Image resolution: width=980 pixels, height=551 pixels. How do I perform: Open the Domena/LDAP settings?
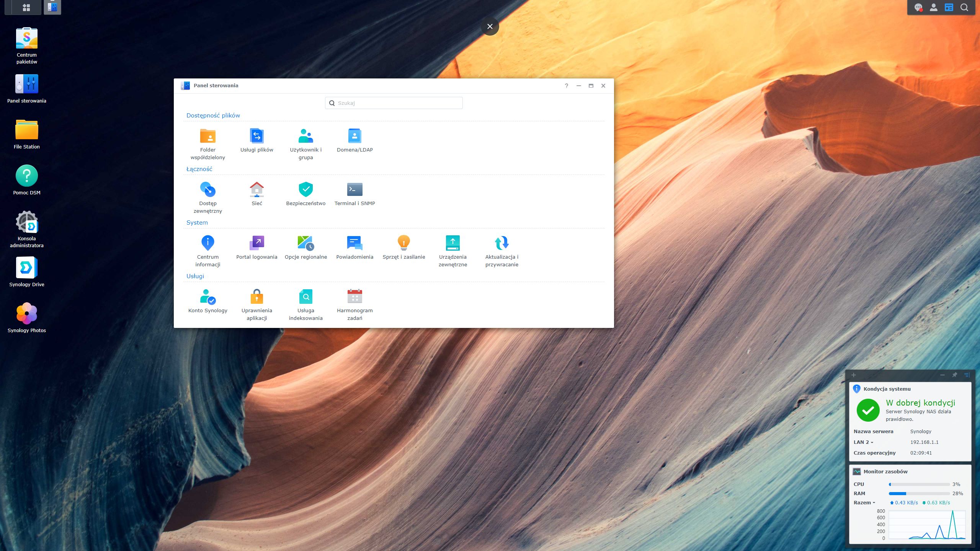355,140
